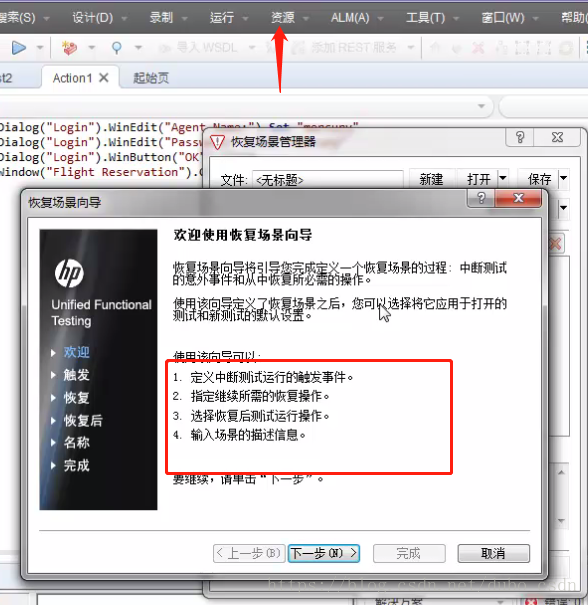588x605 pixels.
Task: Open the 资源 menu
Action: [x=282, y=18]
